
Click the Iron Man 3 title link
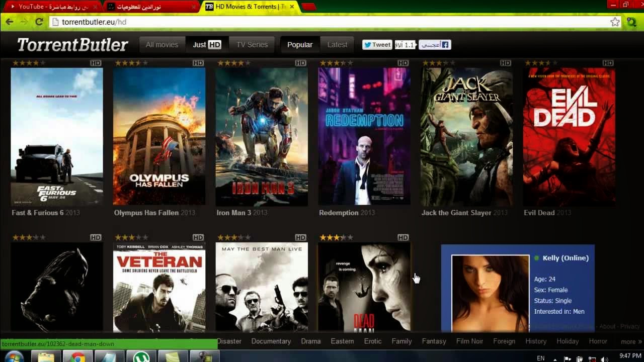coord(234,213)
